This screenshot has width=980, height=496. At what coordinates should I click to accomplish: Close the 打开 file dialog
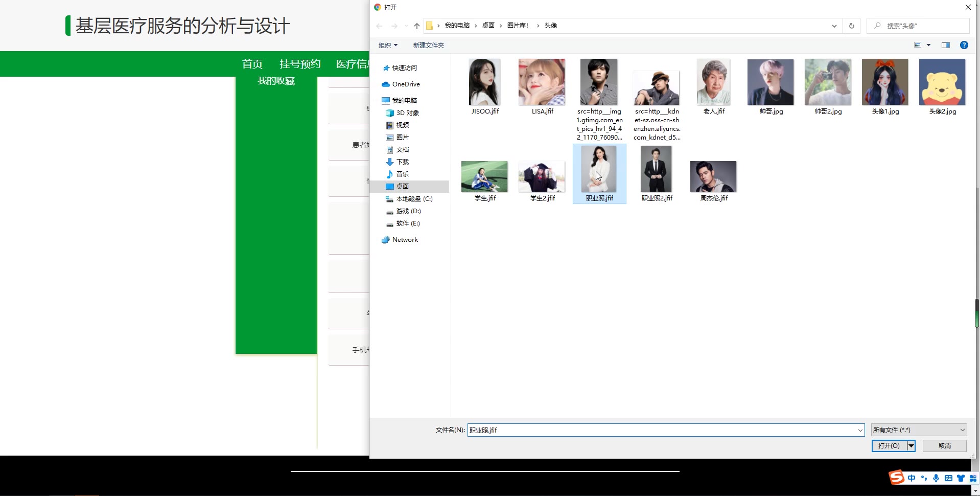pos(968,7)
